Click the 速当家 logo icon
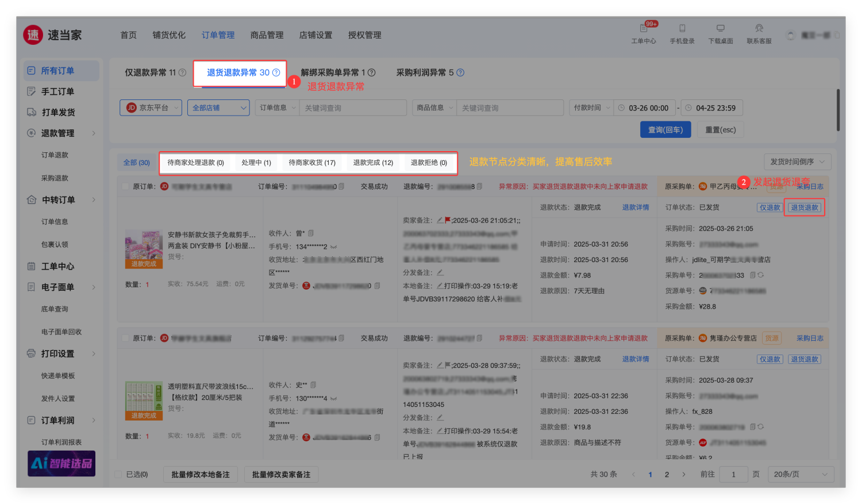 pyautogui.click(x=33, y=35)
